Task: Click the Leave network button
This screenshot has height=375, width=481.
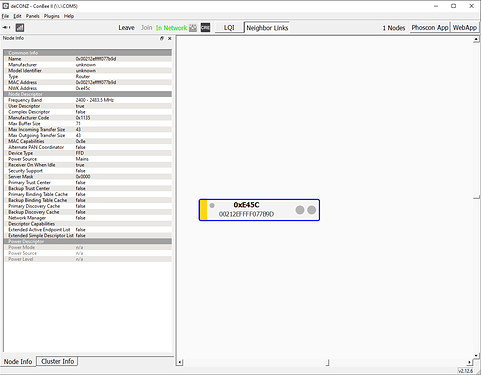Action: [126, 28]
